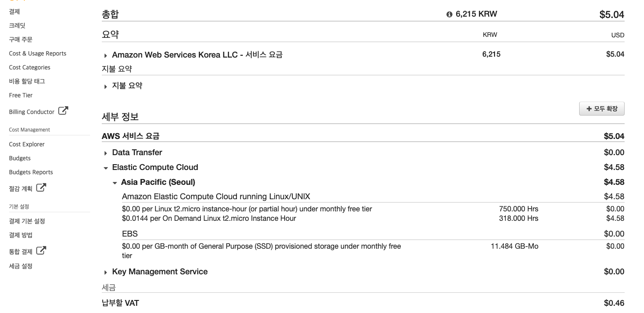Click the external link icon beside 통합 결제
Screen dimensions: 644x313
tap(41, 250)
